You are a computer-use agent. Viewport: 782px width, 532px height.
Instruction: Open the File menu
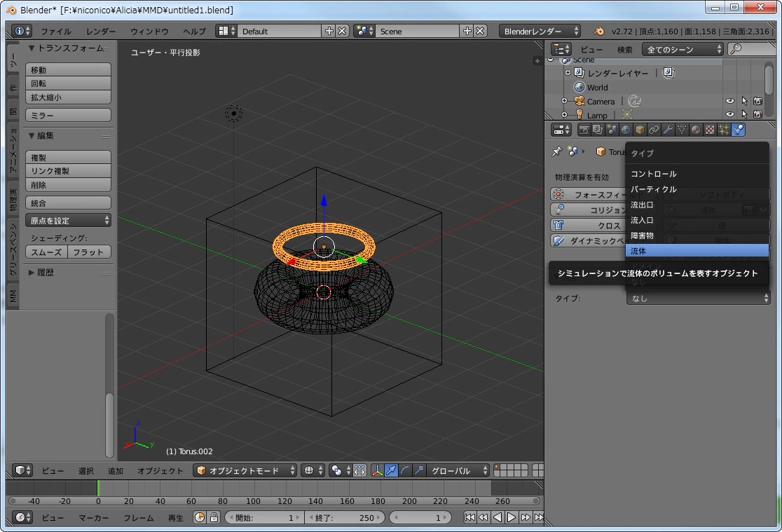point(56,31)
